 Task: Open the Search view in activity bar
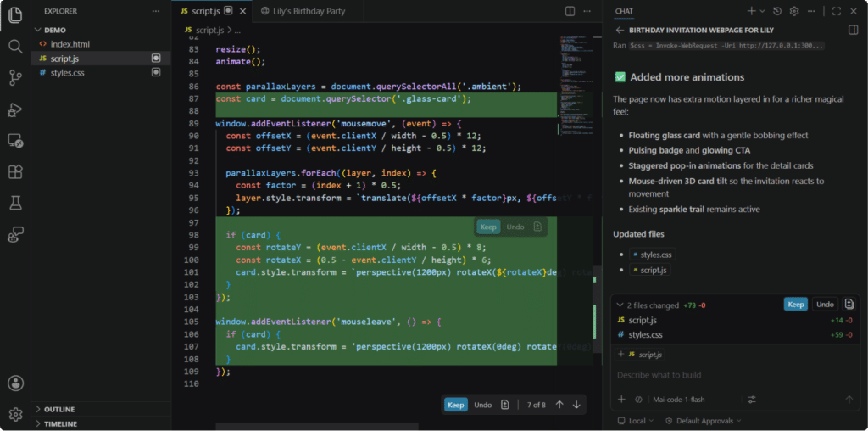(x=15, y=46)
